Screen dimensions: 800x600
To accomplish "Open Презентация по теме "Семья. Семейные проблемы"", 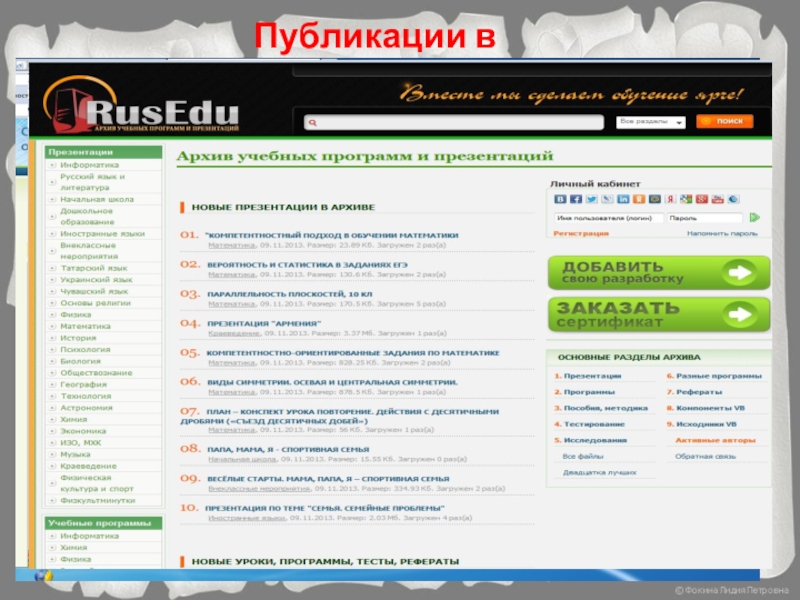I will click(x=324, y=508).
